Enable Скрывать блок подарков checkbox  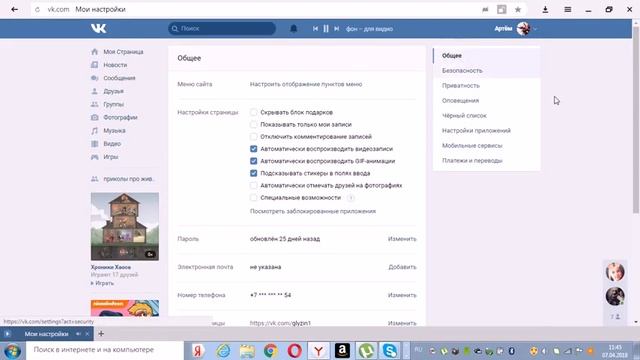(x=253, y=112)
